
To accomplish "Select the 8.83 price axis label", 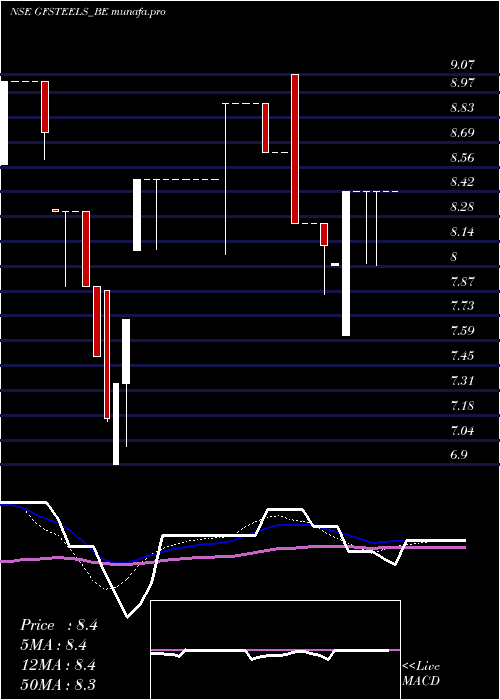I will (x=462, y=108).
